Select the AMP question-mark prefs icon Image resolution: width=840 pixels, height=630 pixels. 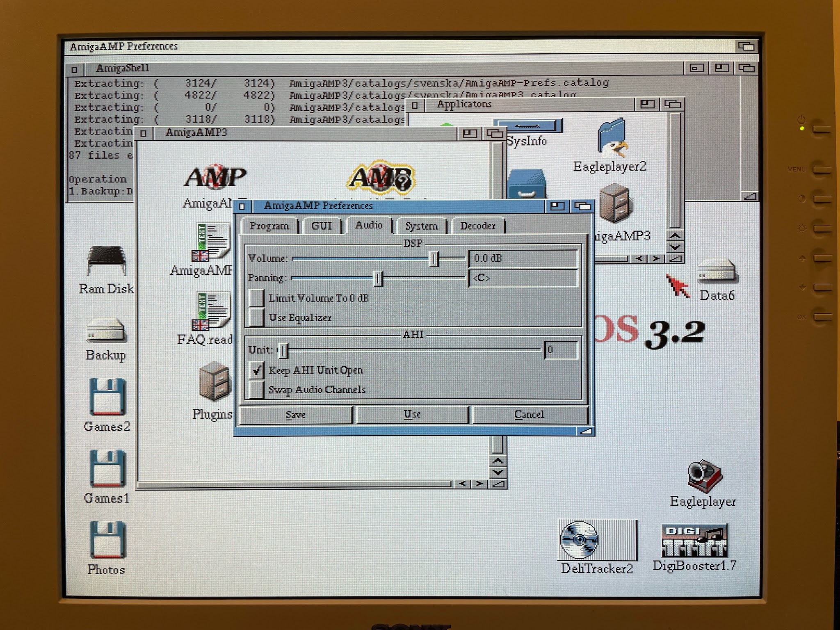pyautogui.click(x=381, y=178)
